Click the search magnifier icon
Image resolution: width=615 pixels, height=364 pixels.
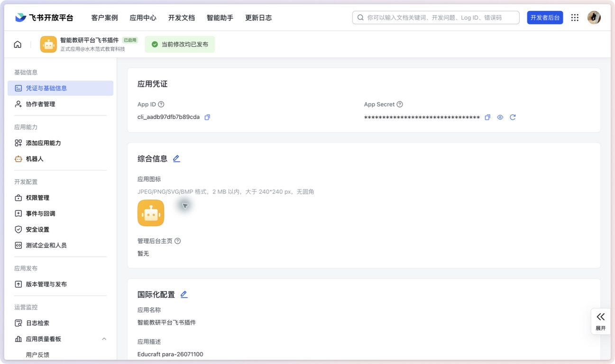[360, 18]
